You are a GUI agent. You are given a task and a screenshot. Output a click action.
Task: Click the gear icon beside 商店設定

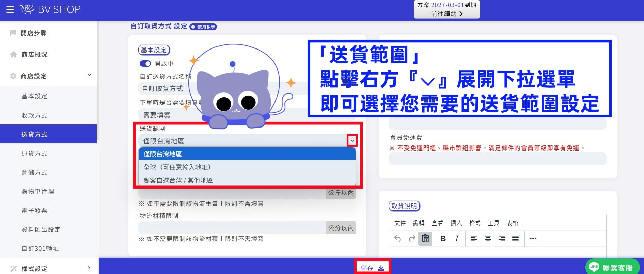pos(13,76)
